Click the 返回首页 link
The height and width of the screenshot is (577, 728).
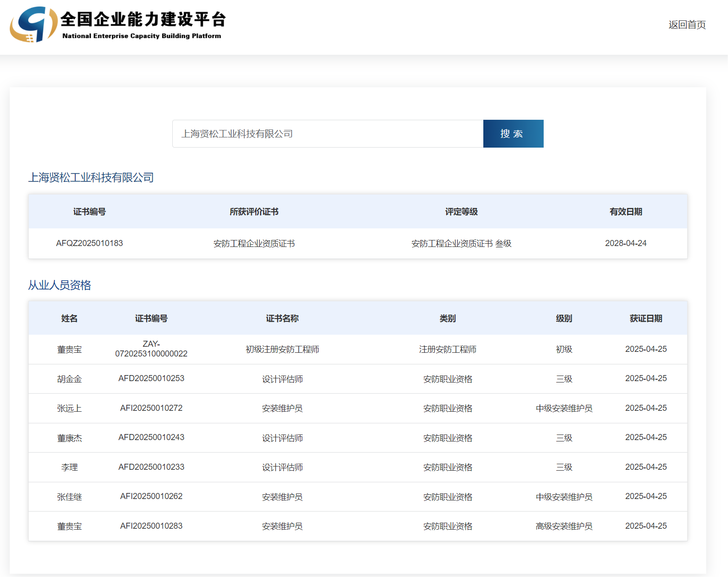pos(687,25)
